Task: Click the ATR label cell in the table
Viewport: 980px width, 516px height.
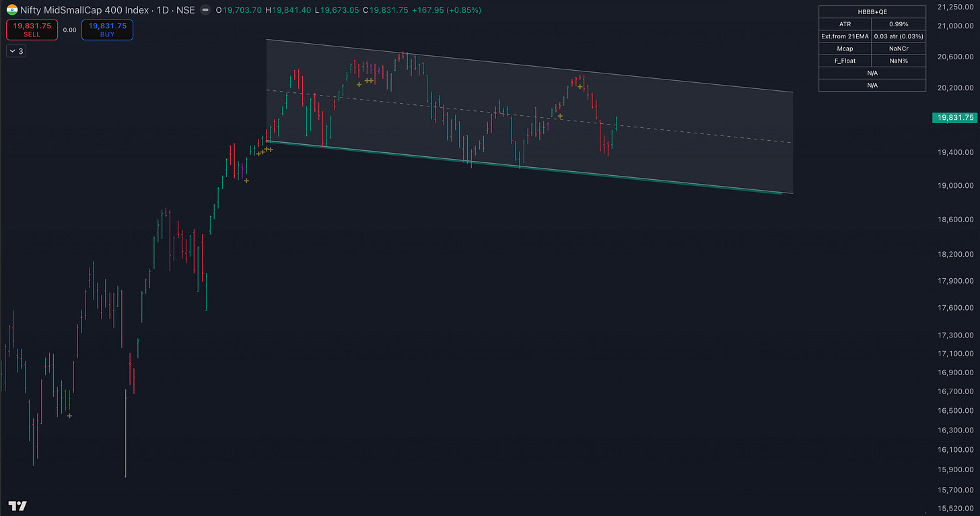Action: [x=845, y=24]
